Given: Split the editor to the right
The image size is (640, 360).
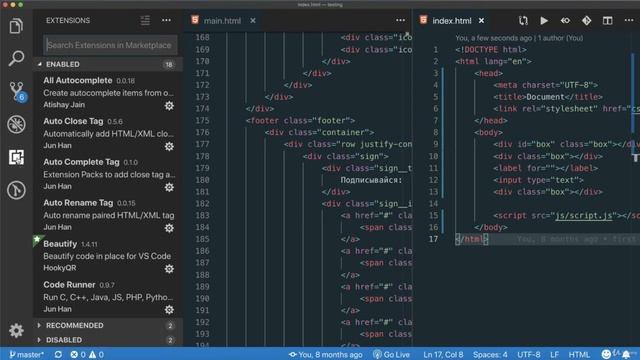Looking at the screenshot, I should click(608, 20).
